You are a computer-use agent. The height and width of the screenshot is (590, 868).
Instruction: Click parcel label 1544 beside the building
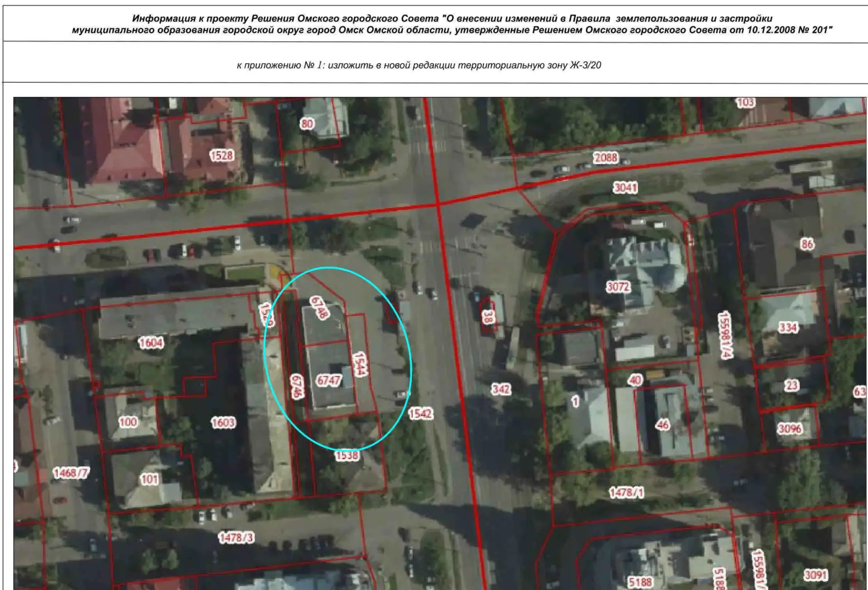[360, 364]
